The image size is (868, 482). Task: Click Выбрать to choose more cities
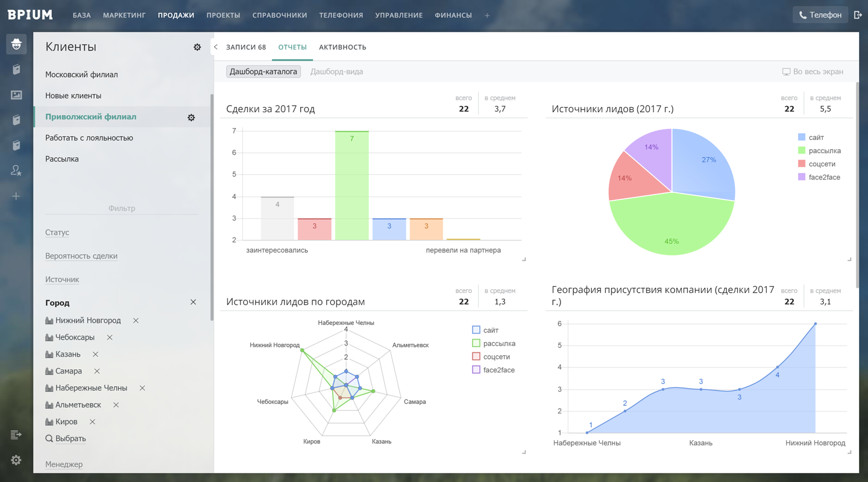click(71, 439)
